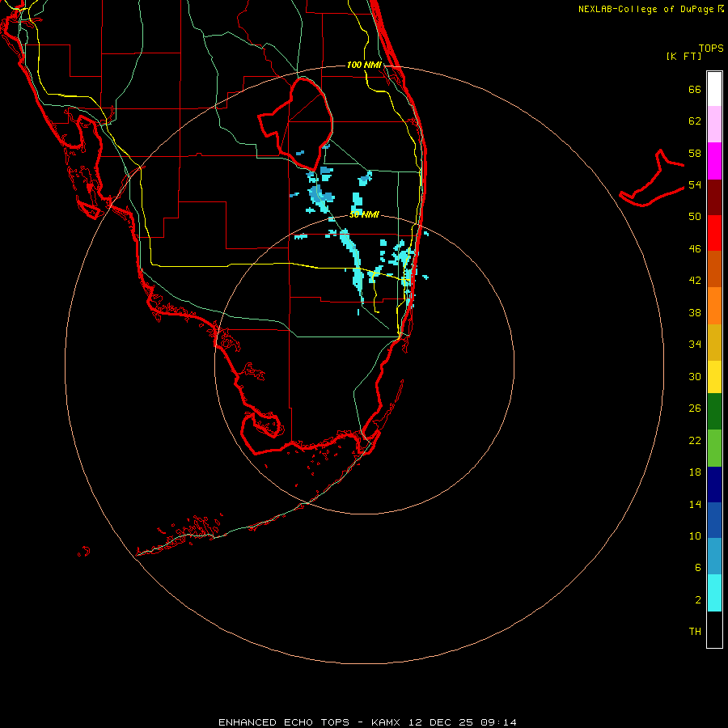Screen dimensions: 728x728
Task: Click the 2 legend value
Action: 697,599
